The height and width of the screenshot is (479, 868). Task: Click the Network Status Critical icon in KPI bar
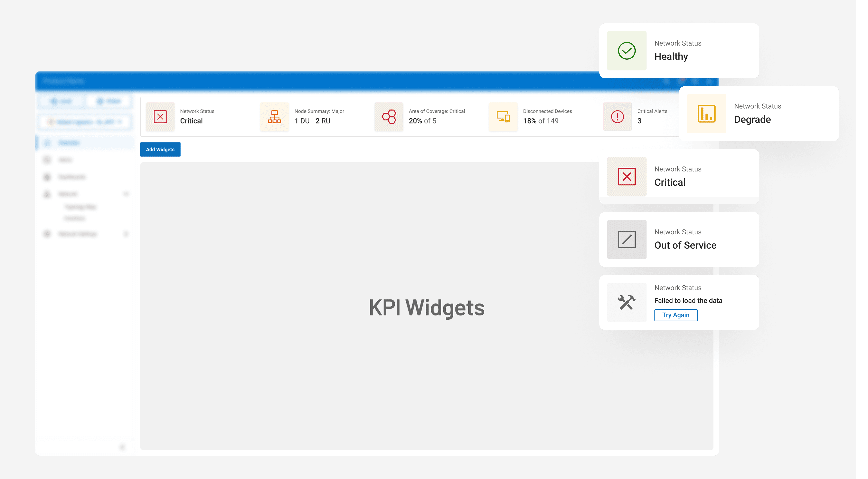(x=160, y=117)
